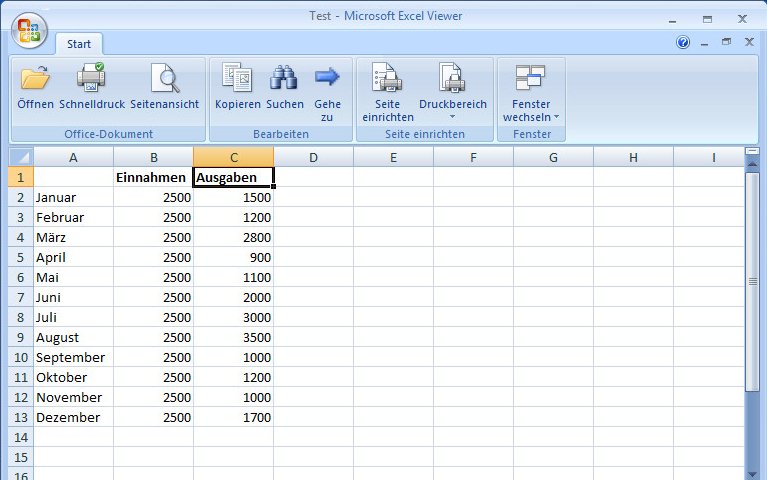
Task: Select column D header
Action: coord(313,157)
